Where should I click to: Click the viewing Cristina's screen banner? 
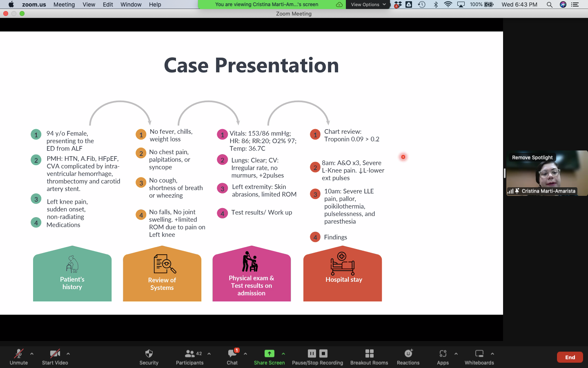[x=267, y=4]
